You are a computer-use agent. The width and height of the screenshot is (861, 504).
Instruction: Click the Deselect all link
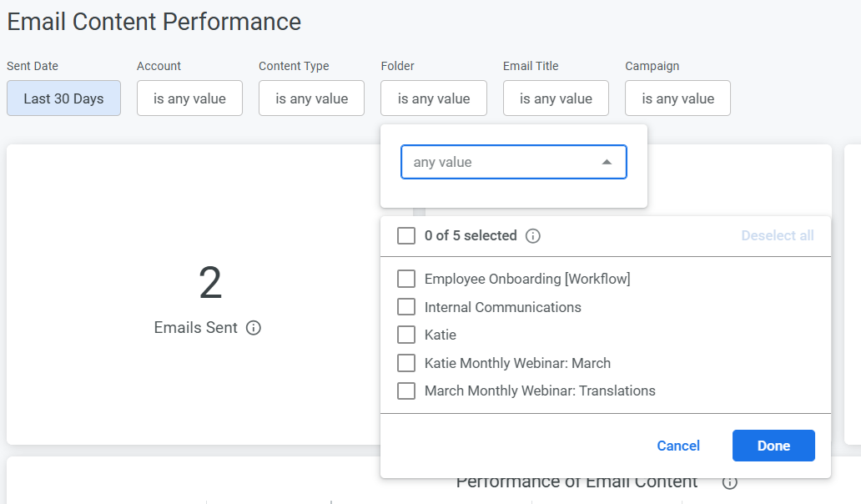(x=778, y=235)
